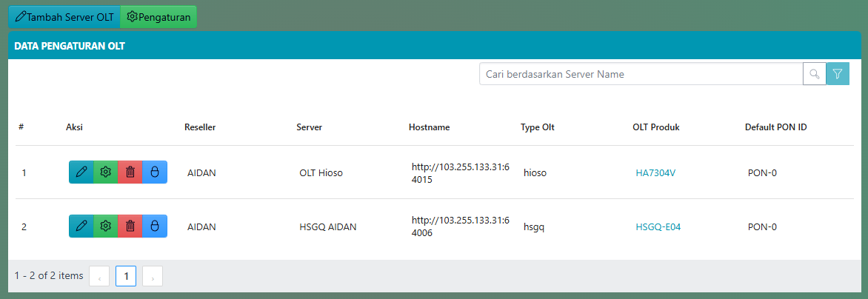
Task: Open the Pengaturan button
Action: 158,16
